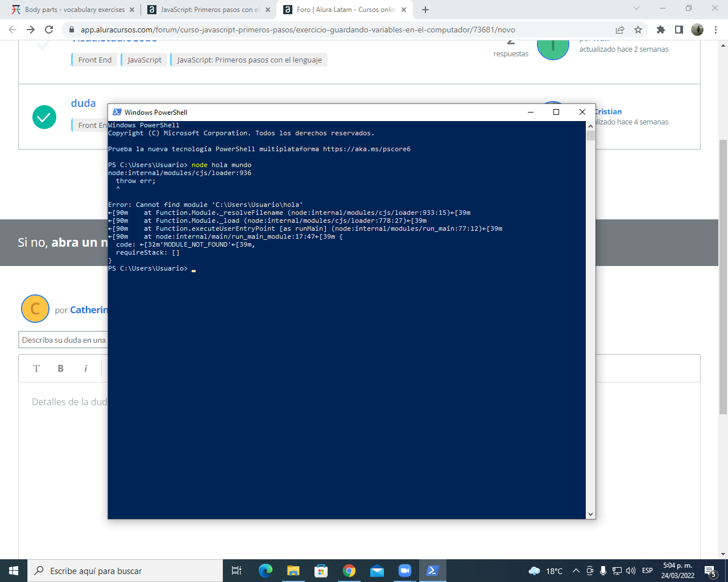This screenshot has width=728, height=582.
Task: Switch to Body parts vocabulary exercises tab
Action: coord(72,10)
